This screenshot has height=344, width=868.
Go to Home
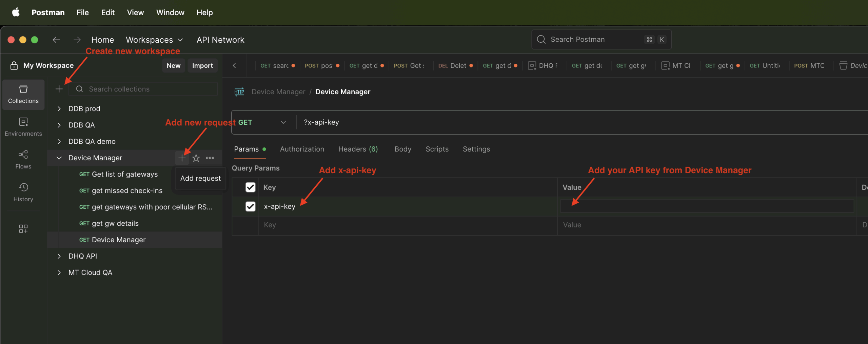pyautogui.click(x=103, y=40)
